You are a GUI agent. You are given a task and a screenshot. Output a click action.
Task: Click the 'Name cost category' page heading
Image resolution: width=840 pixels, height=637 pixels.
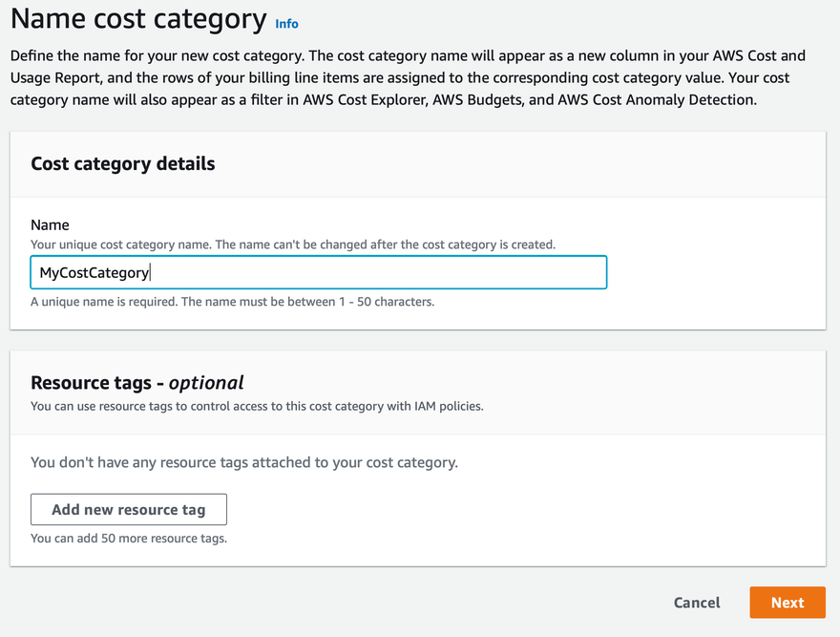(139, 19)
